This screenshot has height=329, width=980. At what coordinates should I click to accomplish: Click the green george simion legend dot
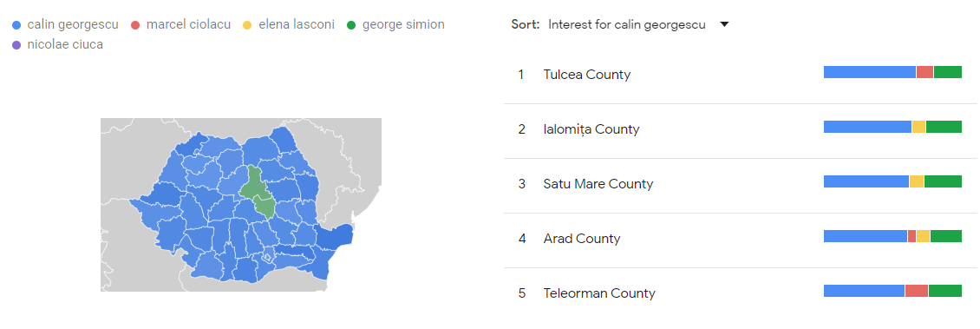[x=351, y=25]
